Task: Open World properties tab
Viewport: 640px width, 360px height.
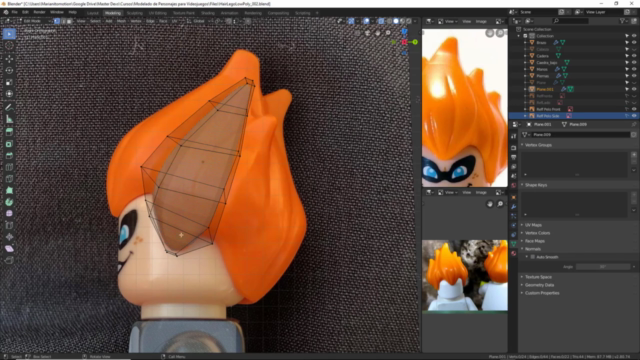Action: [513, 185]
